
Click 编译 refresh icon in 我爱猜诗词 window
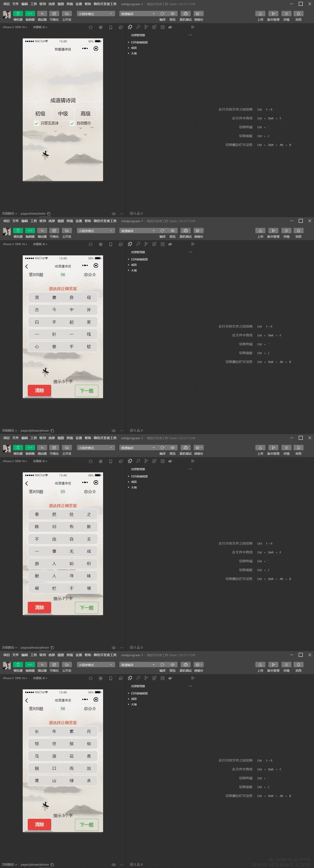point(162,14)
